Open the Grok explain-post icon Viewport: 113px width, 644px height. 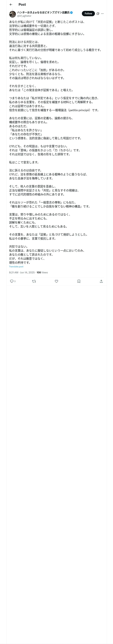click(98, 14)
